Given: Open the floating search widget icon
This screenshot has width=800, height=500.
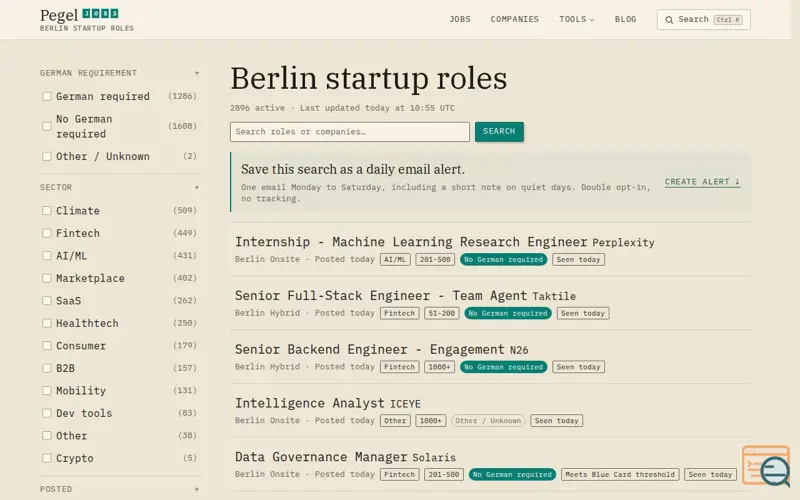Looking at the screenshot, I should (x=766, y=465).
